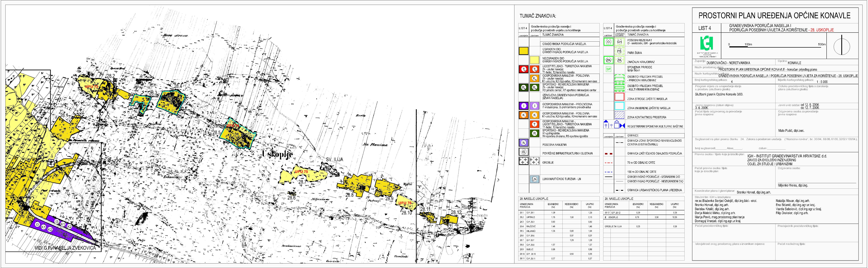868x268 pixels.
Task: Click the green O special reserve symbol
Action: pos(608,42)
